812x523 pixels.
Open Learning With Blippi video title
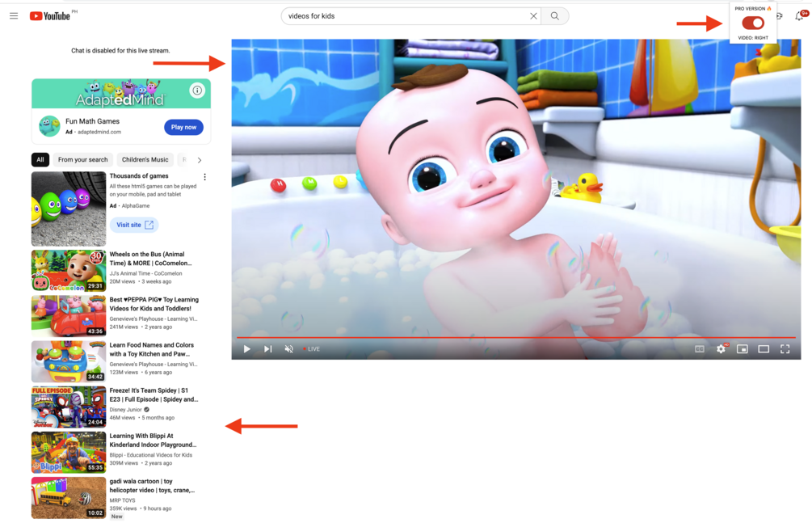(153, 440)
